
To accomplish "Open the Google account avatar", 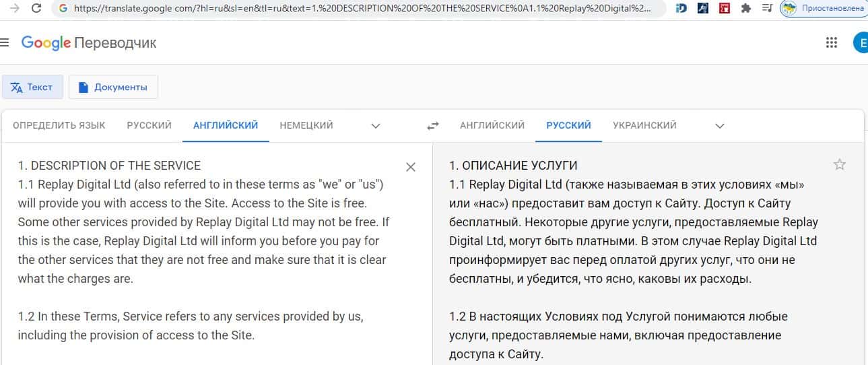I will click(860, 43).
